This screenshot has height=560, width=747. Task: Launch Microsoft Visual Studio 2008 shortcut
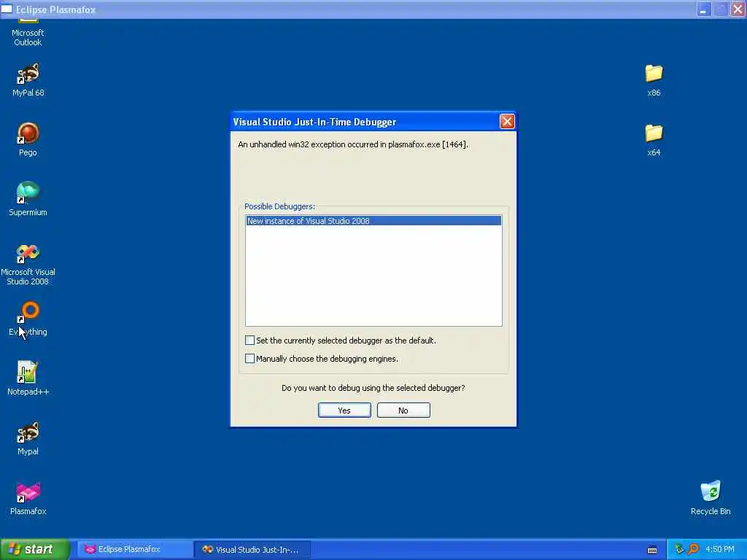coord(28,264)
